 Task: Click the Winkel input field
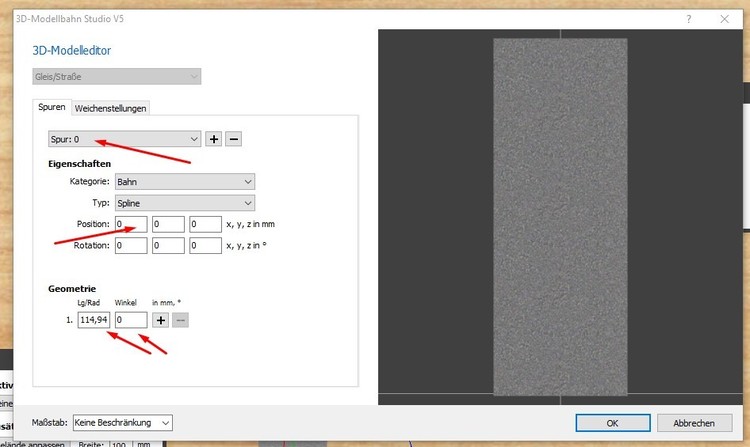pos(131,320)
